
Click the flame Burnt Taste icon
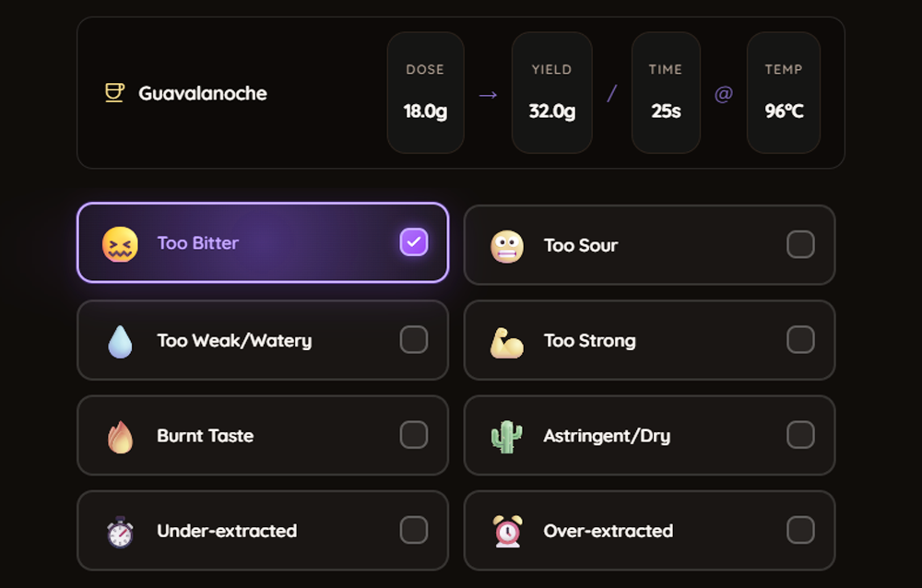(120, 436)
